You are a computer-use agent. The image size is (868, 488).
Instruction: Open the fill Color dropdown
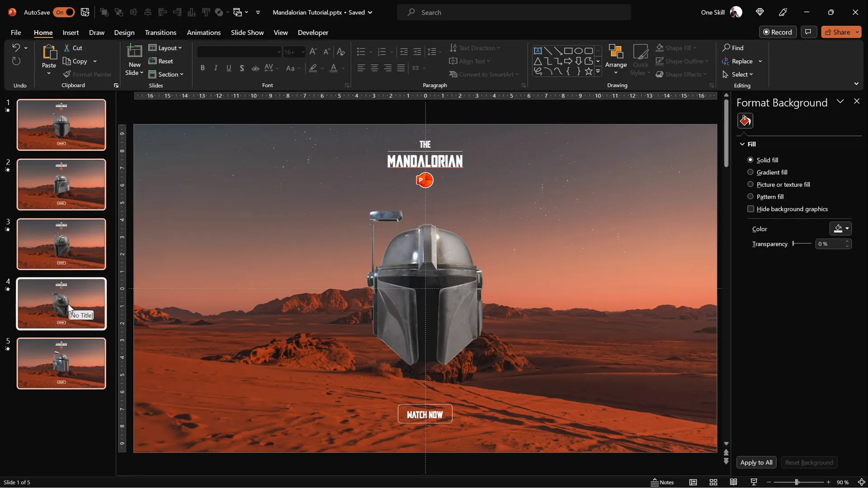coord(840,229)
